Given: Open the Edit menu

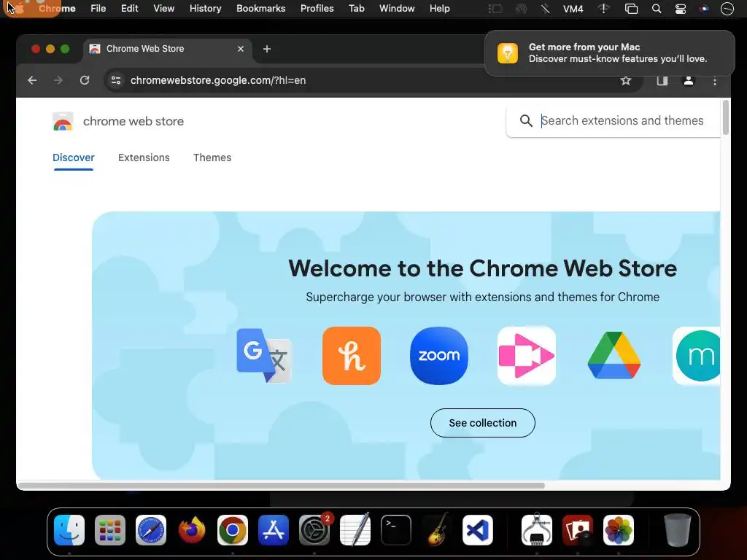Looking at the screenshot, I should (x=130, y=9).
